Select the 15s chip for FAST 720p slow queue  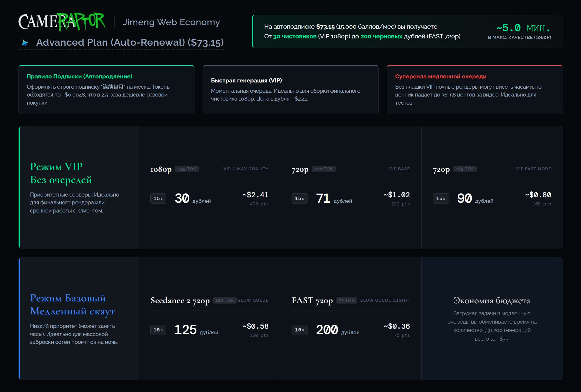[299, 330]
